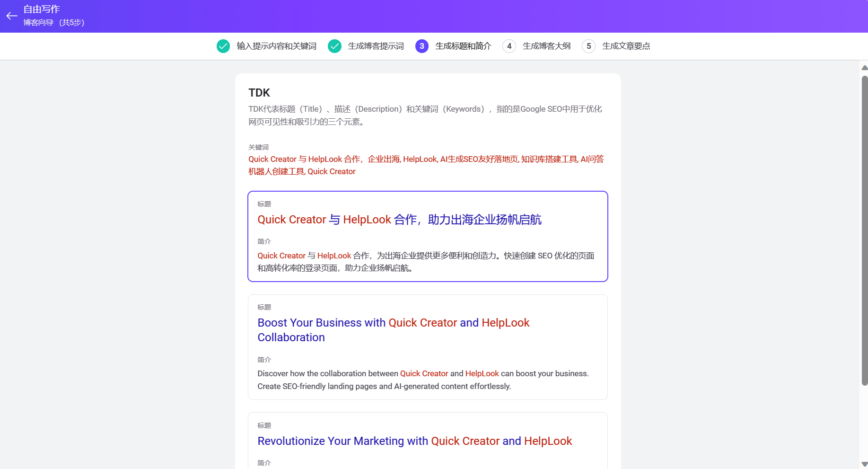Click the step 5 number circle
This screenshot has height=469, width=868.
point(588,46)
